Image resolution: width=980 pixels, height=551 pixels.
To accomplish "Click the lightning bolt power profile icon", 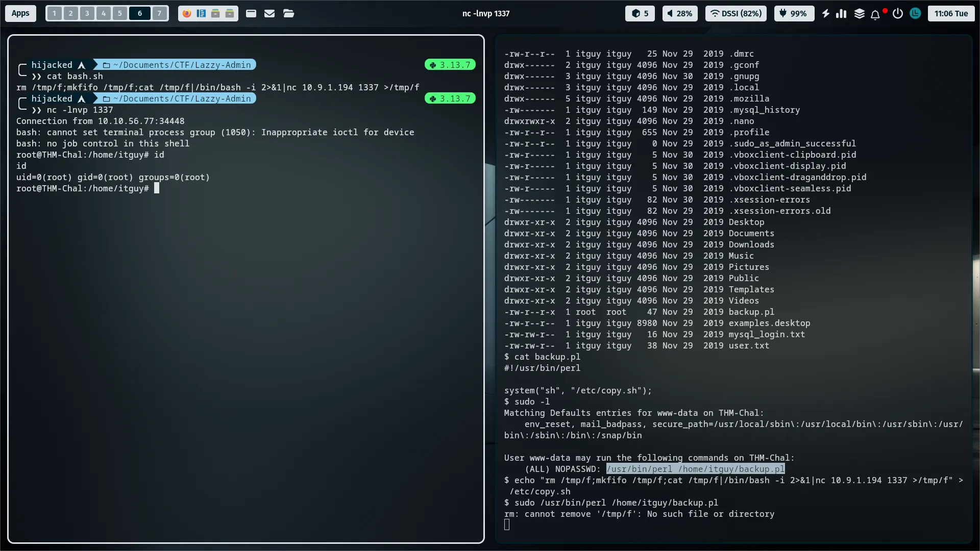I will pos(825,14).
